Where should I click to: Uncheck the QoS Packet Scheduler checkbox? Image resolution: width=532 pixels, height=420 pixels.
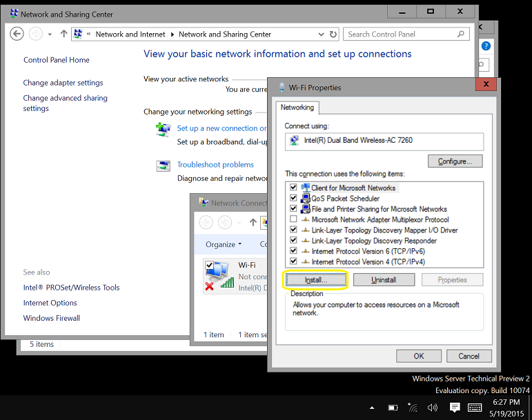pyautogui.click(x=294, y=199)
